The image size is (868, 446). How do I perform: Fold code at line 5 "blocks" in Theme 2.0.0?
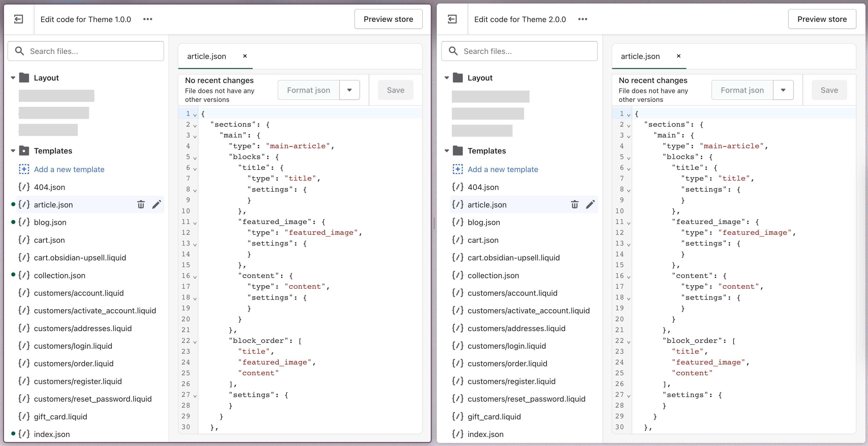pos(628,158)
